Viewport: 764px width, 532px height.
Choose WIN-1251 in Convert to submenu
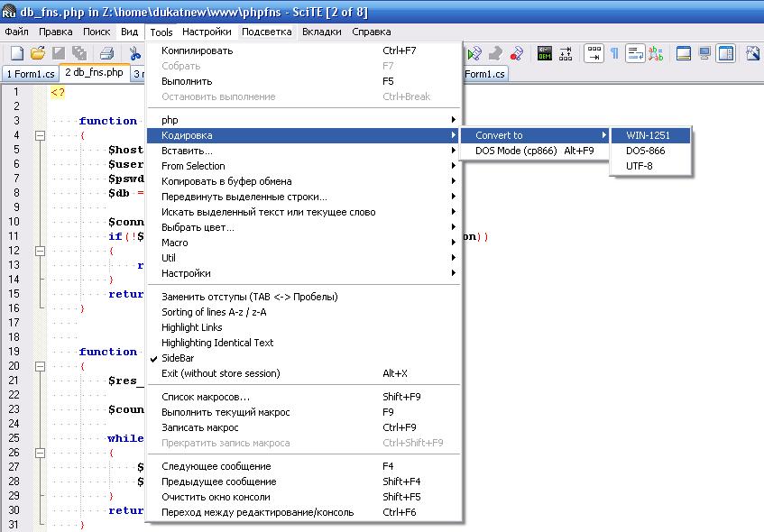650,135
